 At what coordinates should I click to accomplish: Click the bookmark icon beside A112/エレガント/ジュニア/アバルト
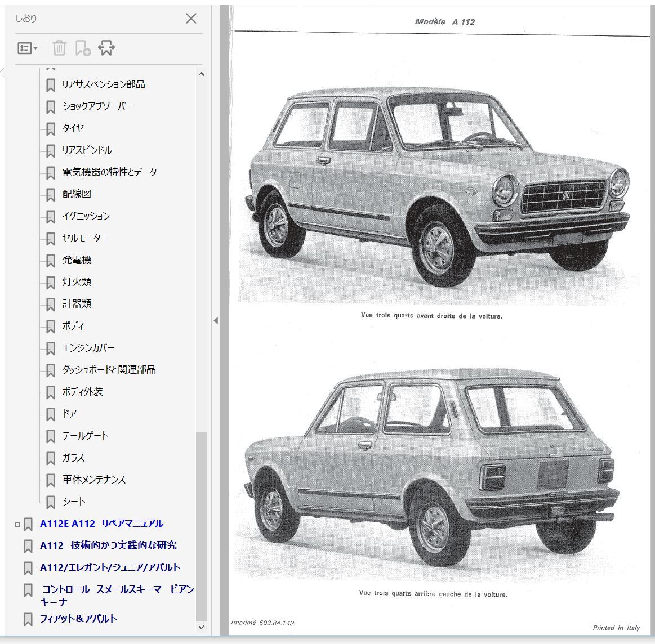tap(28, 569)
